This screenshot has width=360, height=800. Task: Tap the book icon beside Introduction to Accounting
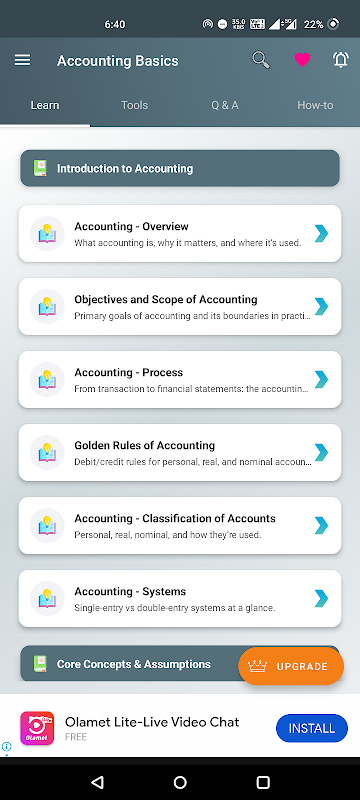(40, 168)
